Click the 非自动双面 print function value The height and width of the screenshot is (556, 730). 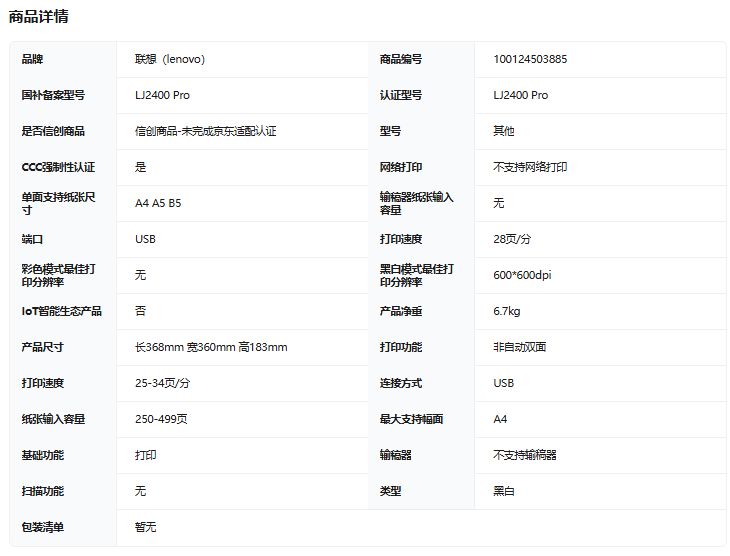pyautogui.click(x=519, y=347)
